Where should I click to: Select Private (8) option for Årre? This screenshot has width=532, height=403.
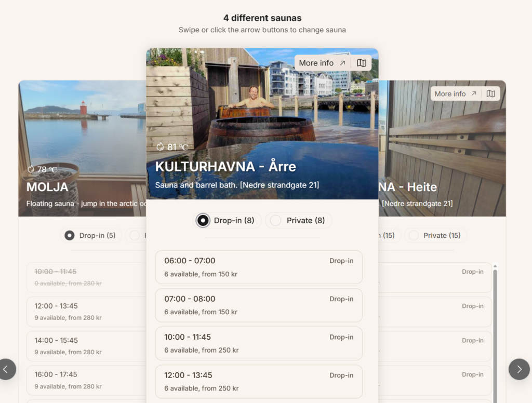coord(298,221)
